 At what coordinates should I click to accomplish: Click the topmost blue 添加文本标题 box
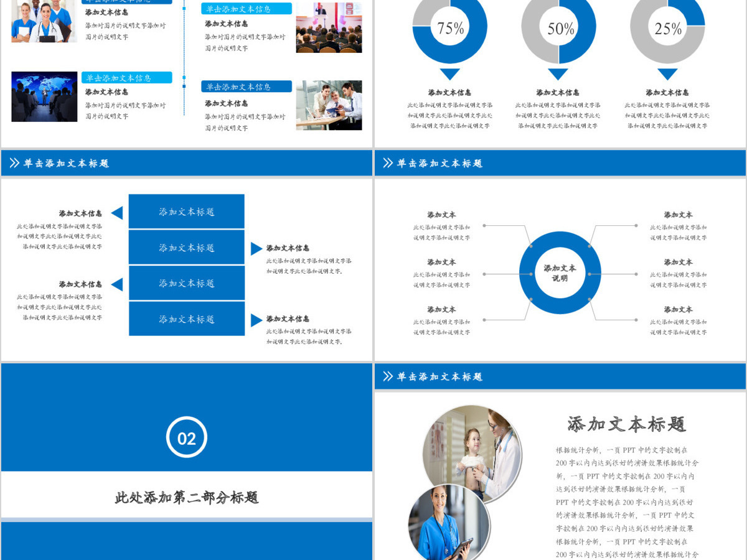click(x=187, y=212)
